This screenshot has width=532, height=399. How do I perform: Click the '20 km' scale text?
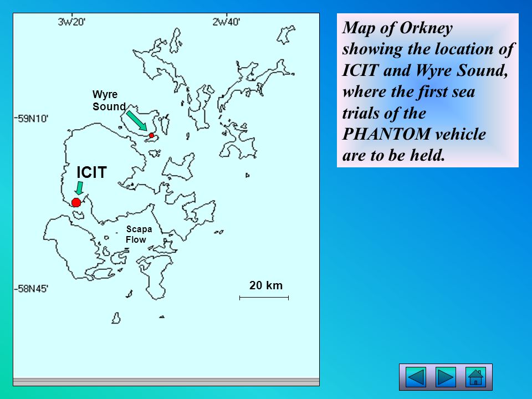(x=266, y=285)
